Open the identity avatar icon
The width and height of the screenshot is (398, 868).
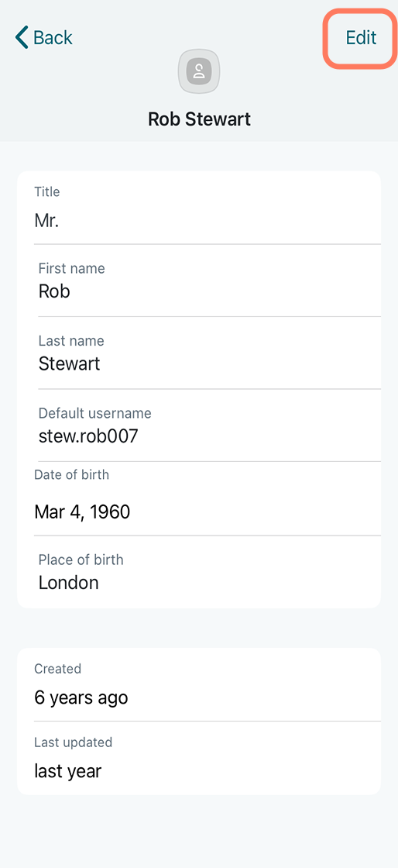199,71
